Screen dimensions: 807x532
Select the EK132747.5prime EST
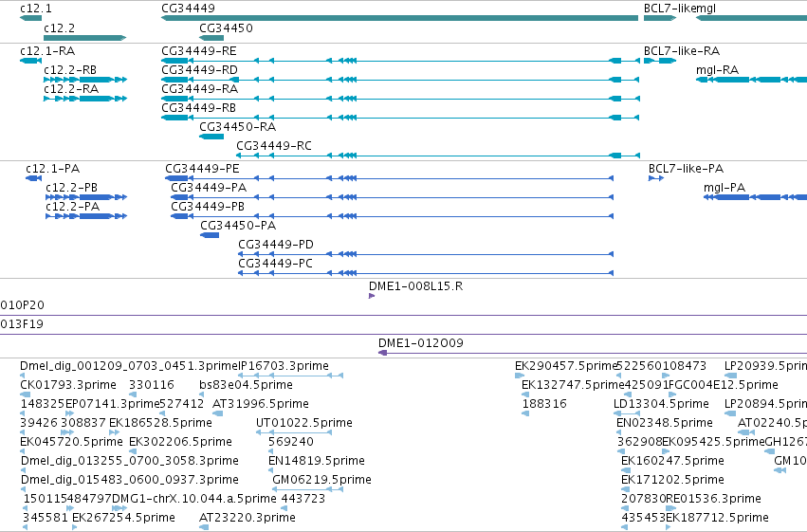point(525,394)
